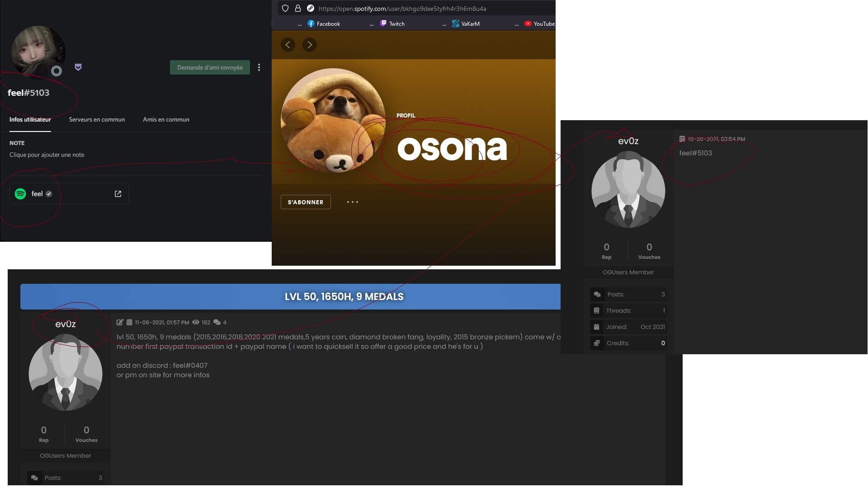Image resolution: width=868 pixels, height=488 pixels.
Task: Open the Twitch bookmark
Action: pyautogui.click(x=392, y=23)
